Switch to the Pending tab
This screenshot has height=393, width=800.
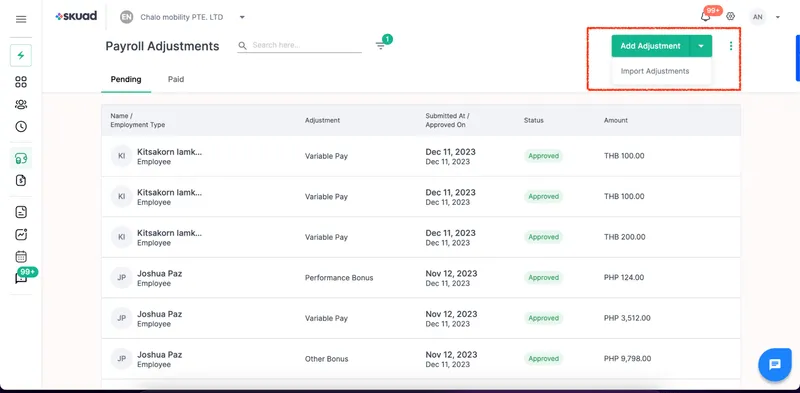(x=126, y=79)
